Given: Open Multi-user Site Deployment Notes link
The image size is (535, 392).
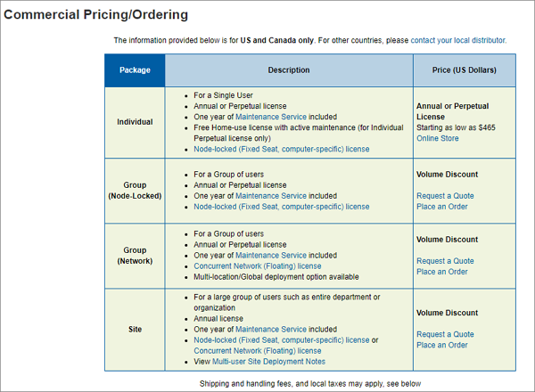Looking at the screenshot, I should click(268, 362).
